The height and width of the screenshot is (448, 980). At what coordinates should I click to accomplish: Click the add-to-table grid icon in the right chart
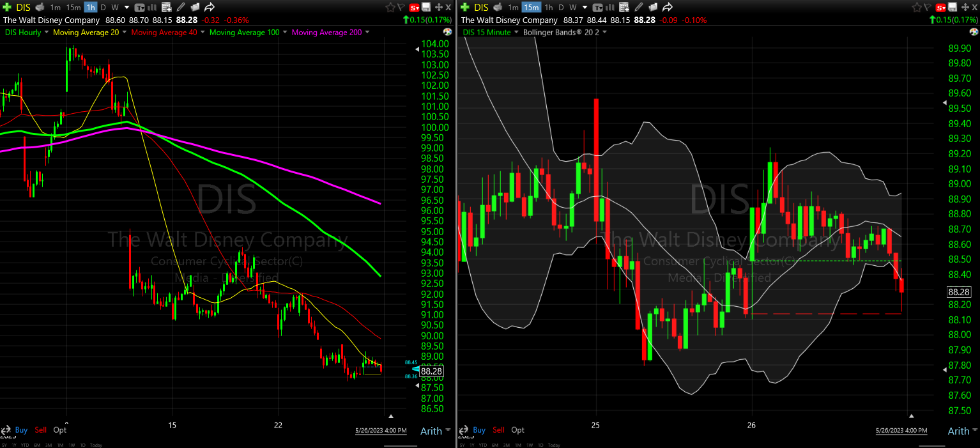pyautogui.click(x=624, y=8)
